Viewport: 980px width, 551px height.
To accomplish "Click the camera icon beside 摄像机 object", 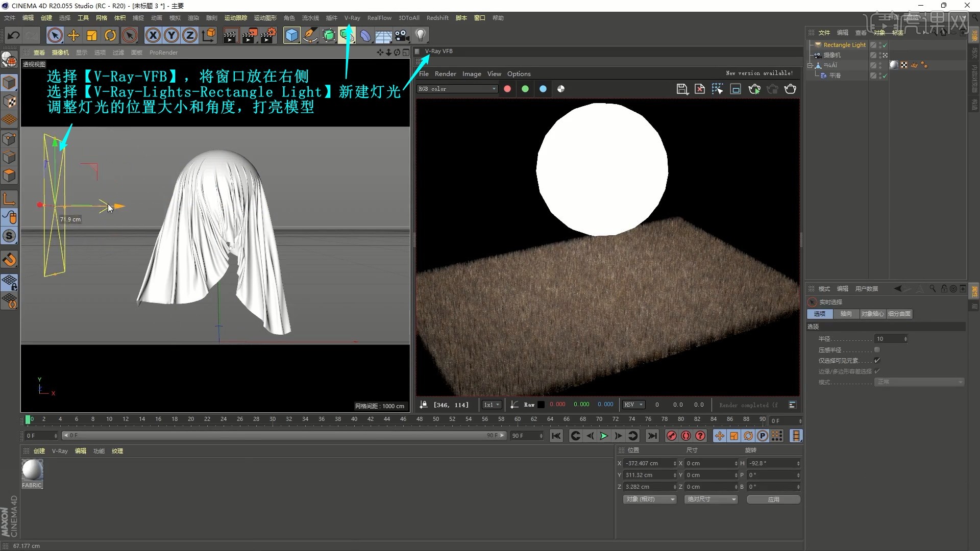I will pyautogui.click(x=817, y=55).
